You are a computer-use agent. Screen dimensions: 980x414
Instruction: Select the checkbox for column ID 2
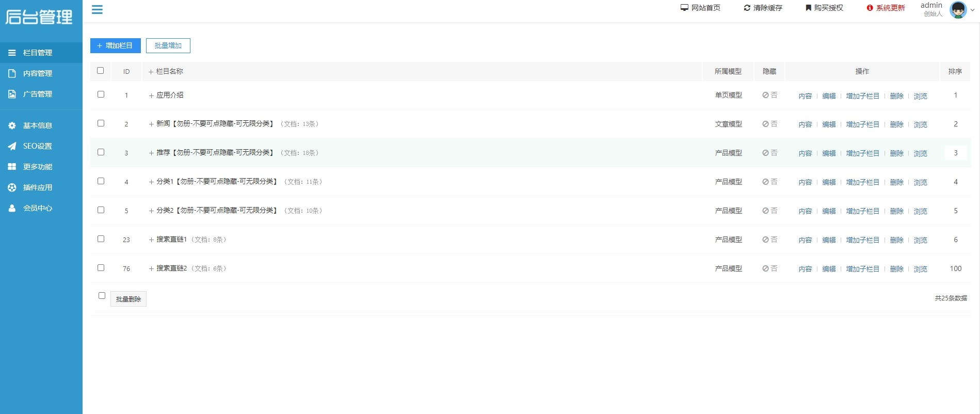pos(101,123)
